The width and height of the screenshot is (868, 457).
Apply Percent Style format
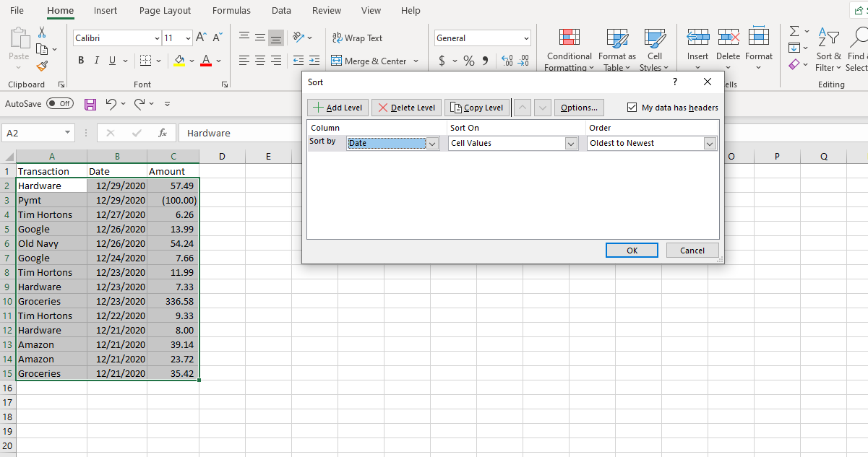[469, 61]
